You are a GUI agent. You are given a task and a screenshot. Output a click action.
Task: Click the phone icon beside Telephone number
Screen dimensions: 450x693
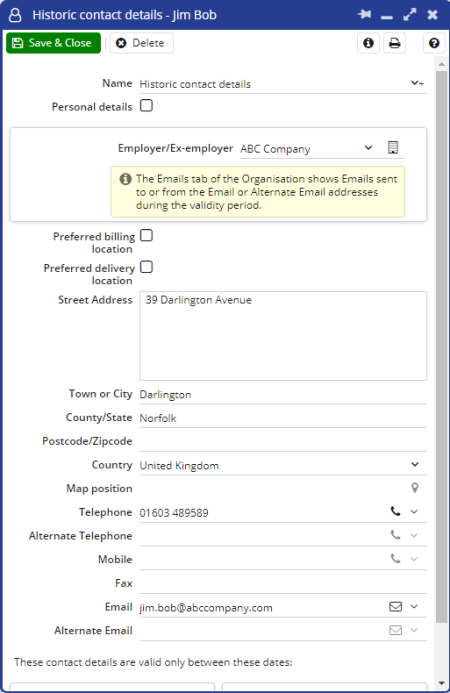[396, 511]
